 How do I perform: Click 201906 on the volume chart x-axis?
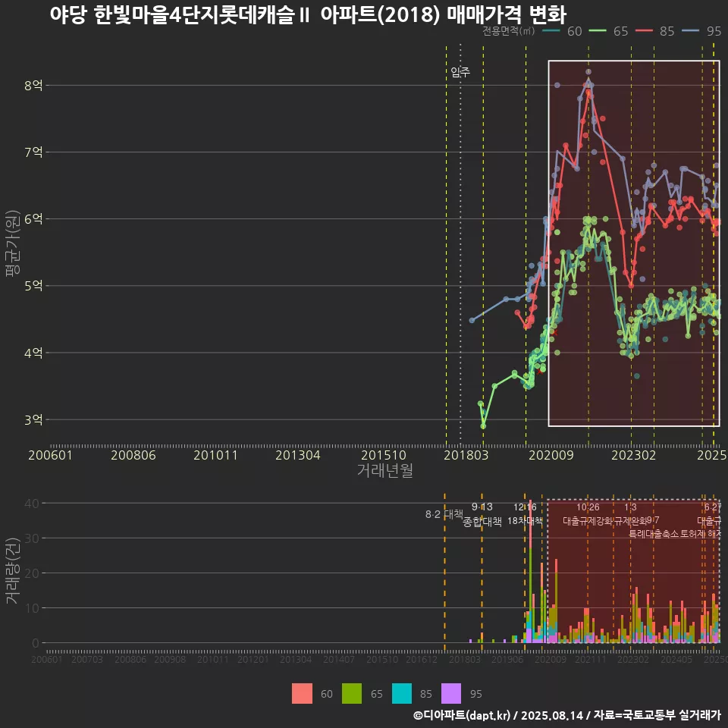pos(507,659)
